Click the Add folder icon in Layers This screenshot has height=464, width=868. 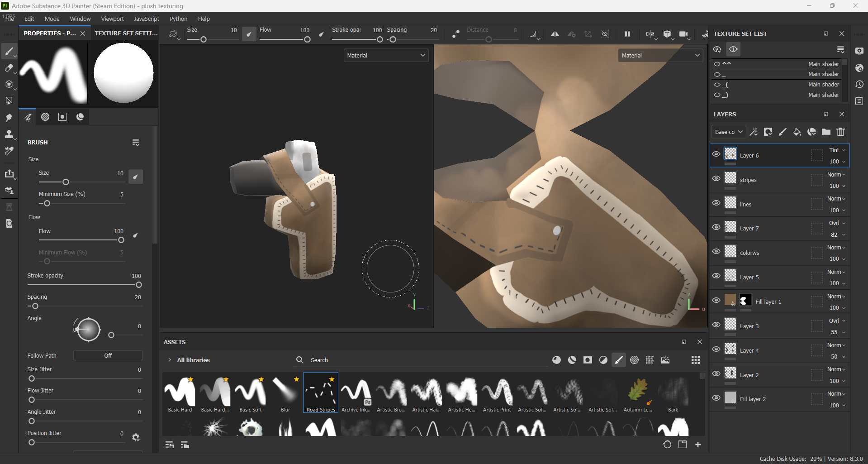826,132
